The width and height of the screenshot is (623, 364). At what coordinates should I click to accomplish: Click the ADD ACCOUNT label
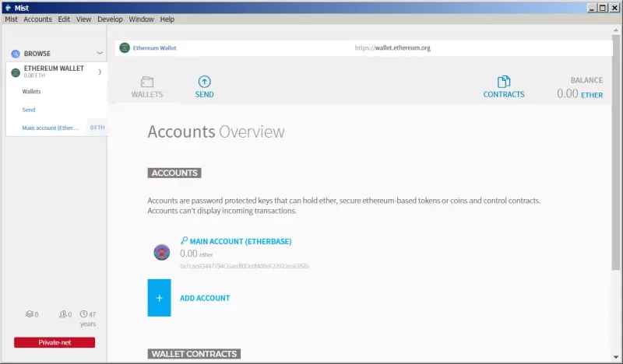205,298
